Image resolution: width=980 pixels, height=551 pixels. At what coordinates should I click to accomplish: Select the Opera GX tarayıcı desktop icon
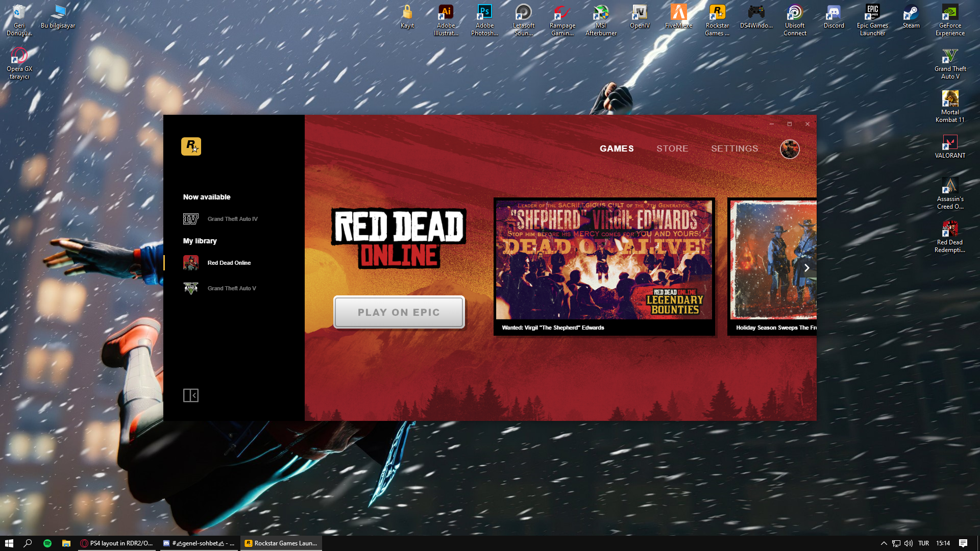(x=19, y=63)
